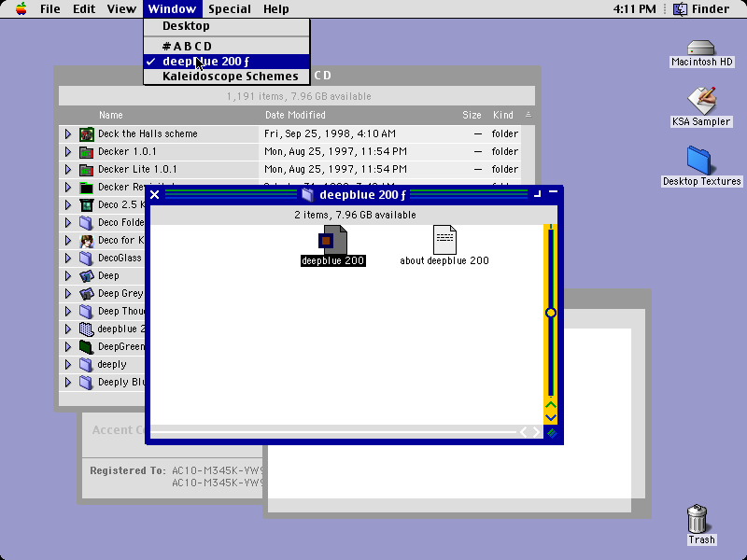The image size is (747, 560).
Task: Expand the DeepGreen row disclosure triangle
Action: pyautogui.click(x=68, y=347)
